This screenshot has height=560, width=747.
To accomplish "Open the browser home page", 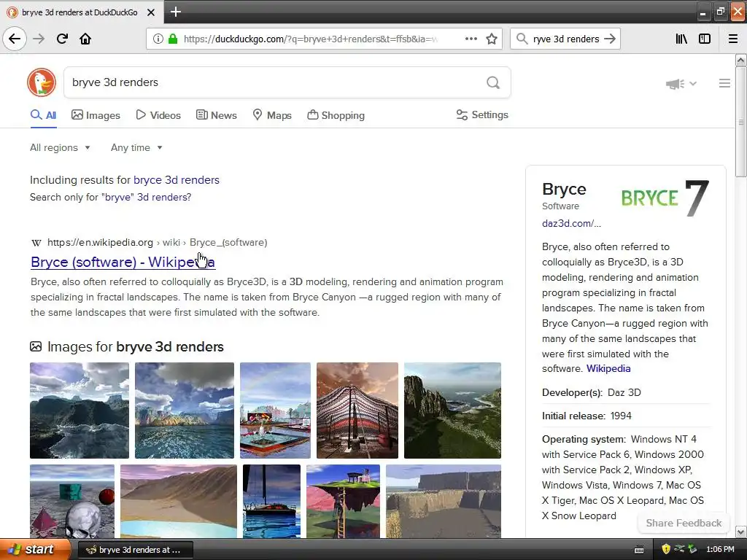I will [85, 39].
